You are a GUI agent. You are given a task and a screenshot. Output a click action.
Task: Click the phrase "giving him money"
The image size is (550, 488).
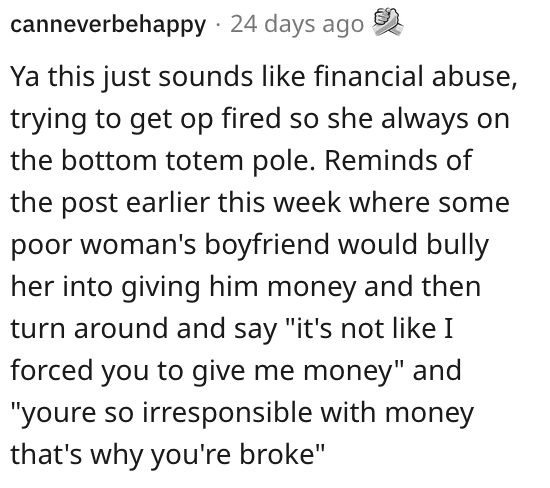tap(239, 287)
